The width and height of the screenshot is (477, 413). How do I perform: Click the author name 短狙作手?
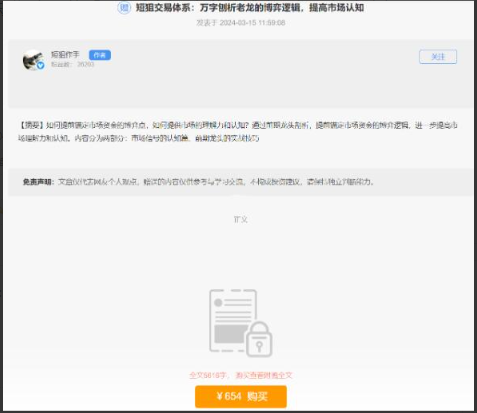click(x=65, y=55)
